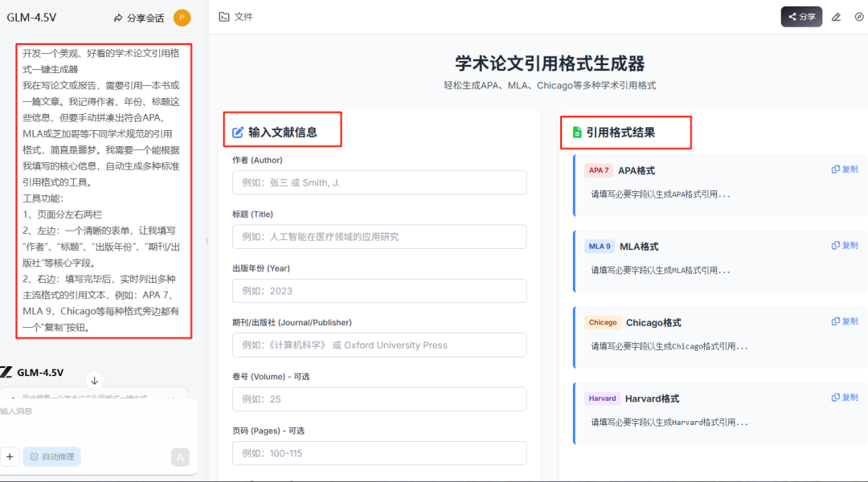This screenshot has height=482, width=868.
Task: Copy the APA格式 citation with 复制
Action: (845, 170)
